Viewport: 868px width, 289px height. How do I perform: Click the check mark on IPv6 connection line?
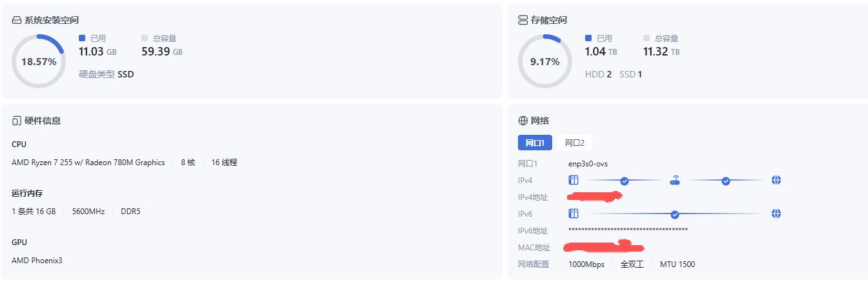pos(675,214)
